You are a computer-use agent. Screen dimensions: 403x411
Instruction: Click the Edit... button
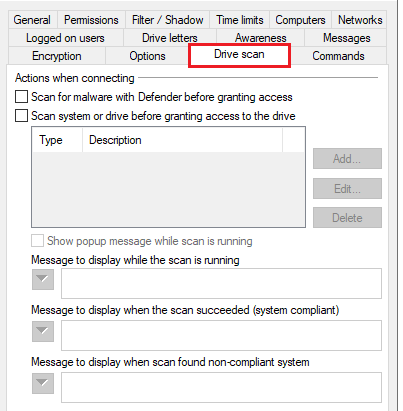347,189
